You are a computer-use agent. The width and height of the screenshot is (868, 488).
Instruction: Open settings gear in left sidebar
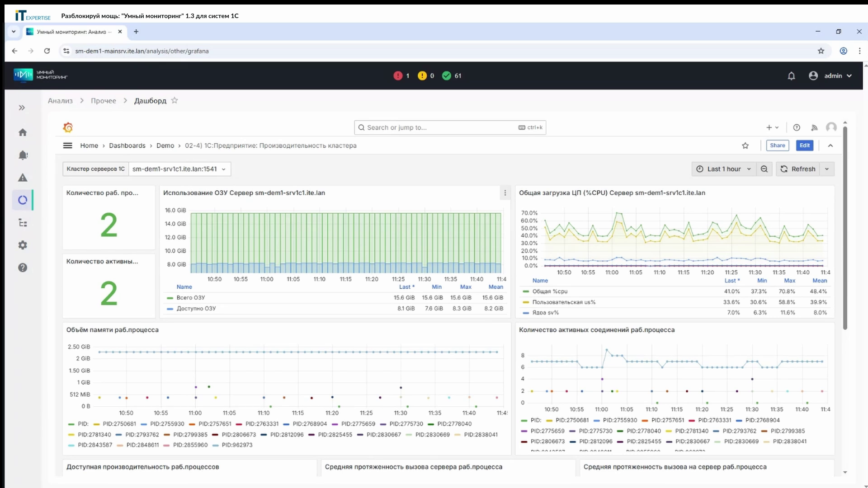[x=23, y=245]
